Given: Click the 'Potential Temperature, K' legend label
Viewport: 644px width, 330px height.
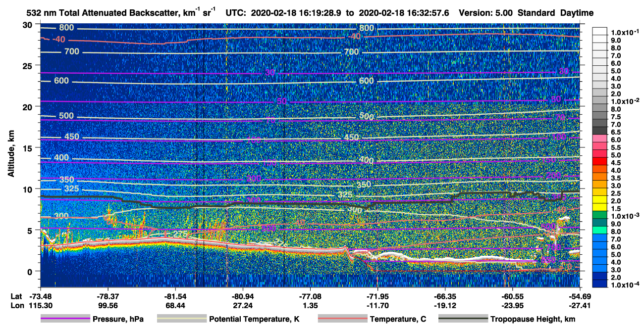Looking at the screenshot, I should (255, 319).
